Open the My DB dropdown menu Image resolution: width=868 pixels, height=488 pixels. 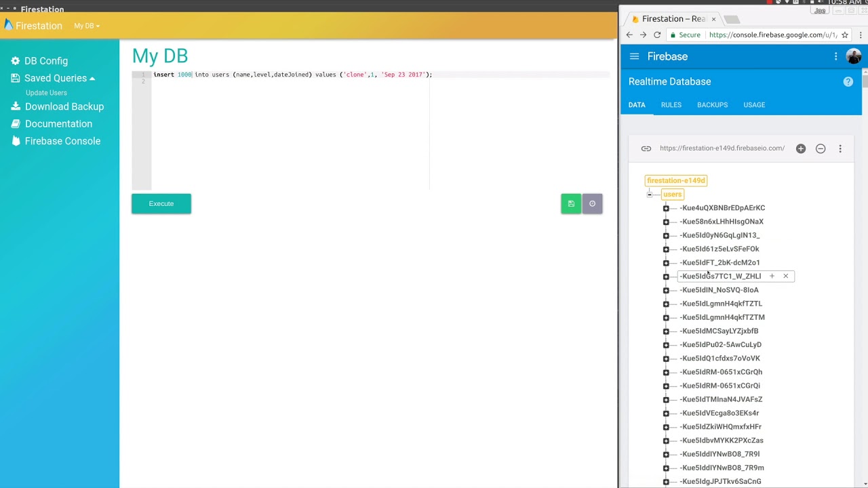coord(87,26)
